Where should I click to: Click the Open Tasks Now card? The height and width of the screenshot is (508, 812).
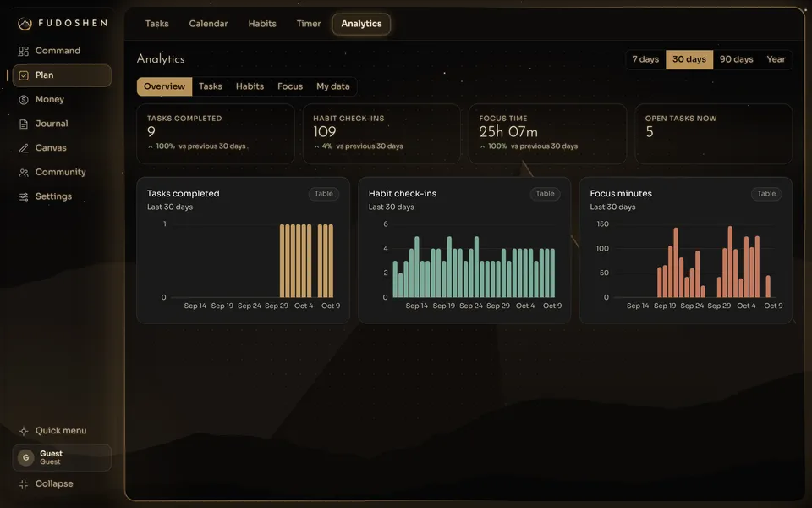coord(714,135)
